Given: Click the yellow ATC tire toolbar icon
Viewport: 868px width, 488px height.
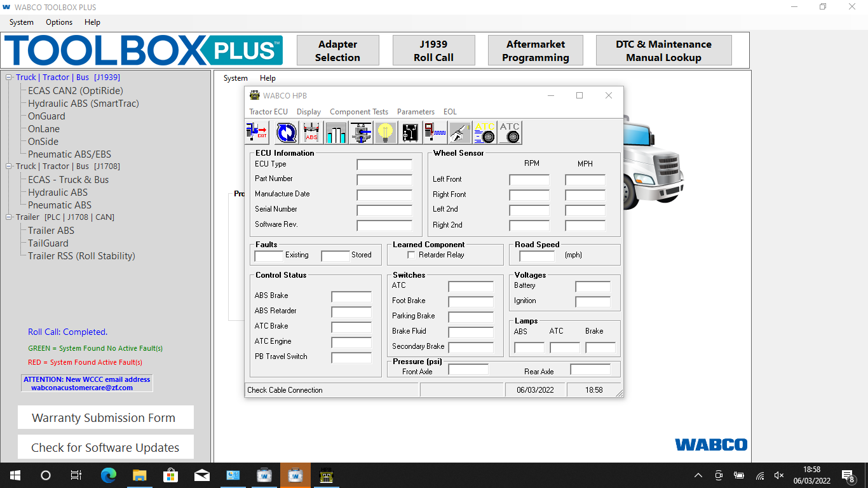Looking at the screenshot, I should click(x=485, y=133).
